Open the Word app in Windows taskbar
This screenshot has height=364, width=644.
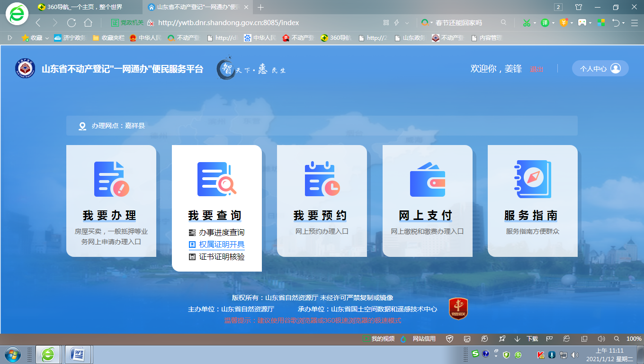click(77, 354)
